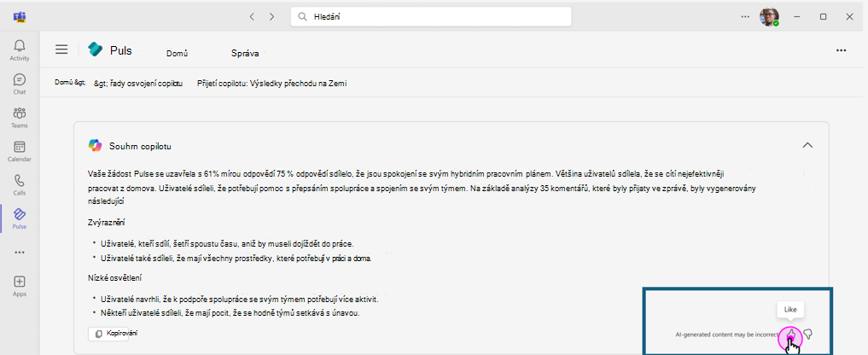Open the Apps store icon
This screenshot has height=355, width=868.
pos(19,286)
